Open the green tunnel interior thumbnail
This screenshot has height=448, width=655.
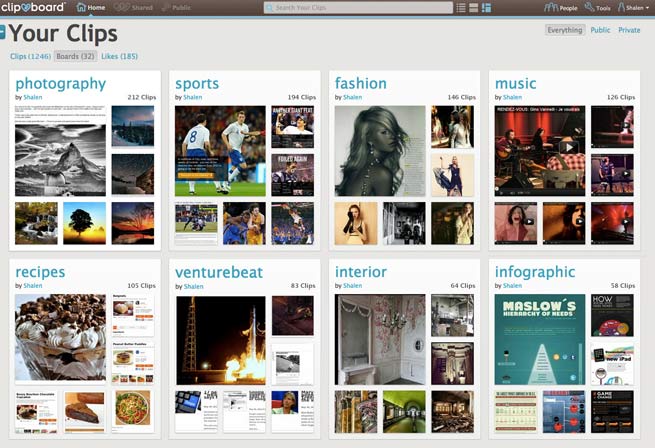pos(404,412)
